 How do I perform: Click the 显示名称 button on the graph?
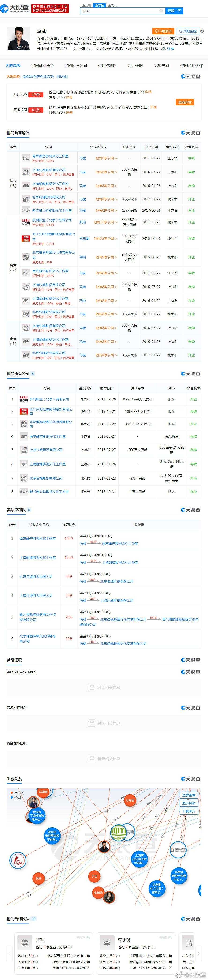pyautogui.click(x=189, y=804)
